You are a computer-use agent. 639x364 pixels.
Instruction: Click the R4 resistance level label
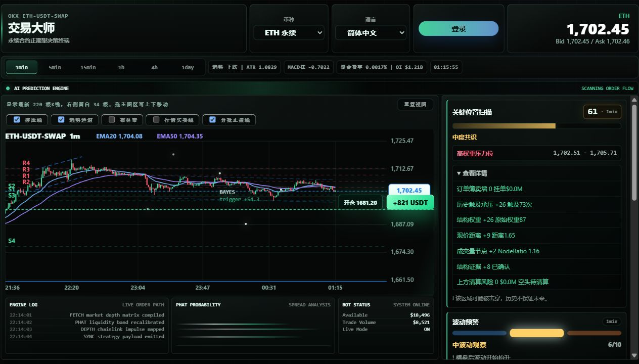tap(26, 163)
